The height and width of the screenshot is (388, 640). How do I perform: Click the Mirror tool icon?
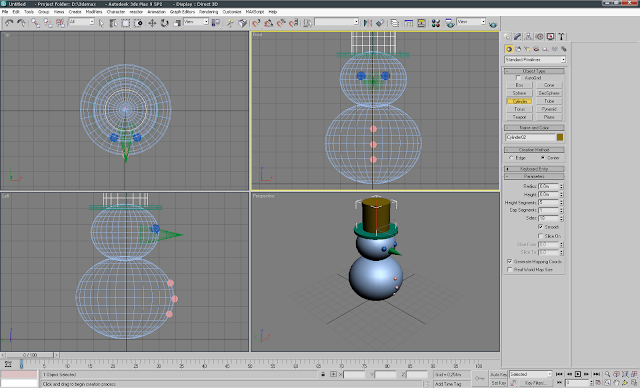tap(367, 23)
